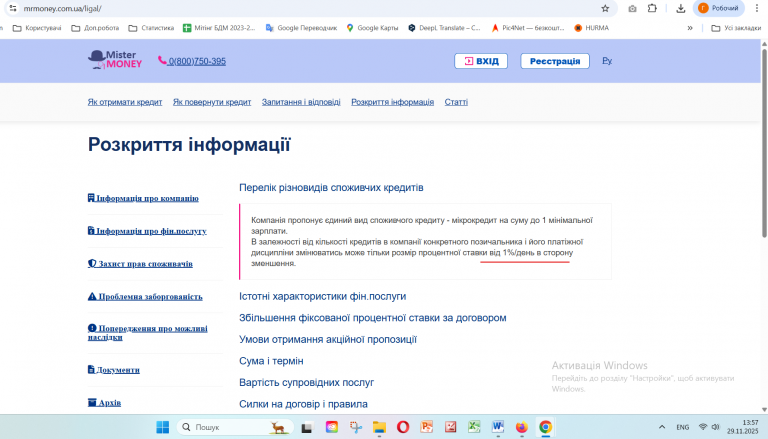Open Як отримати кредит menu item

(125, 102)
